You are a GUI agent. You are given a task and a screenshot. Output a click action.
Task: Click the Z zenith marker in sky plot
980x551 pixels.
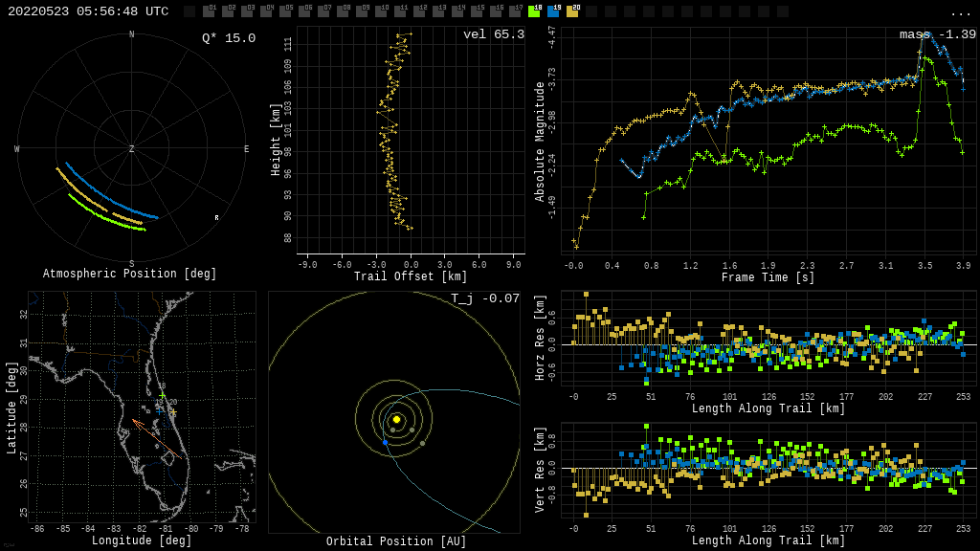coord(132,149)
